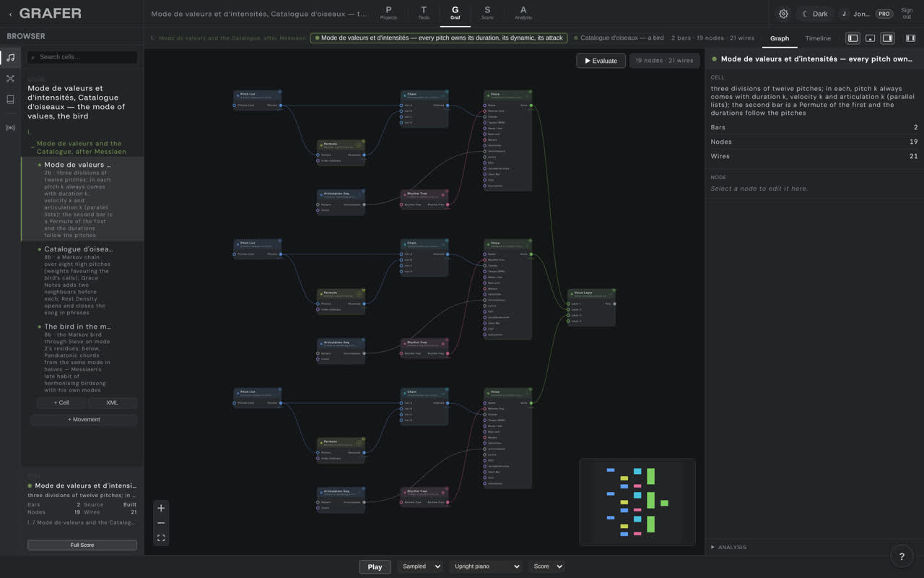924x578 pixels.
Task: Click the graph minimap thumbnail
Action: coord(637,502)
